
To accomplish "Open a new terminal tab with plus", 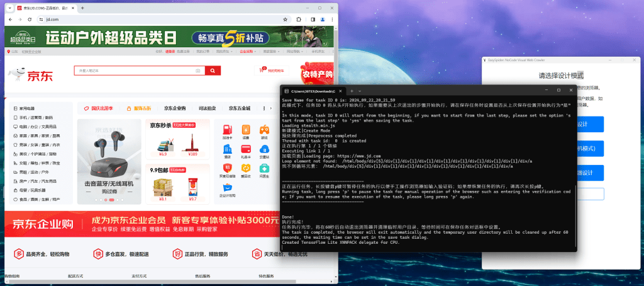I will (x=352, y=91).
